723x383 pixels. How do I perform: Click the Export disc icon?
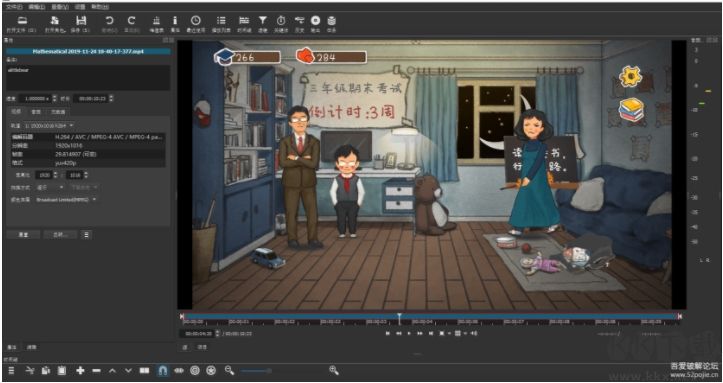pyautogui.click(x=315, y=23)
